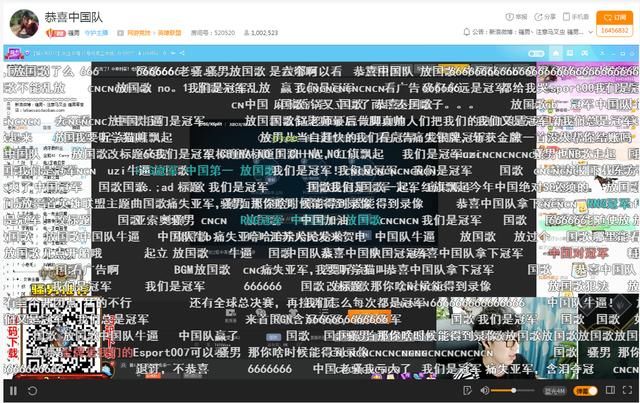The height and width of the screenshot is (403, 640).
Task: Toggle the 弹幕 bullet comments switch
Action: click(x=585, y=391)
